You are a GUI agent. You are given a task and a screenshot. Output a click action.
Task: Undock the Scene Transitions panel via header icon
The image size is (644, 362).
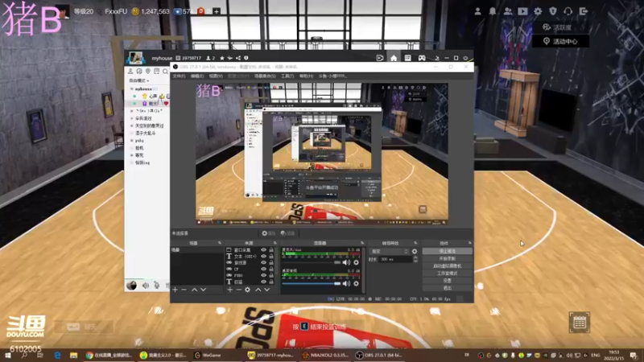[415, 243]
